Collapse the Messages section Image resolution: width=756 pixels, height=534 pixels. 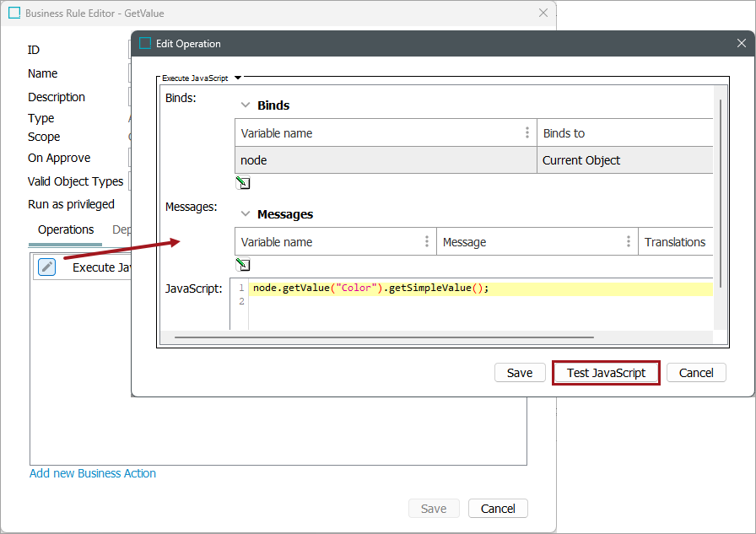246,214
